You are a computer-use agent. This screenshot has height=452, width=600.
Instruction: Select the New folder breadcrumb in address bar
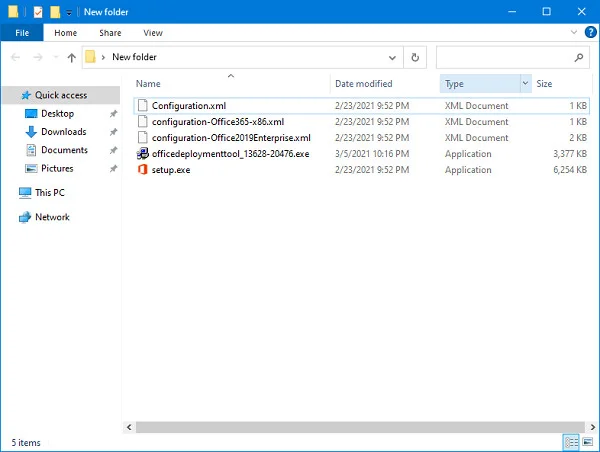pyautogui.click(x=134, y=57)
